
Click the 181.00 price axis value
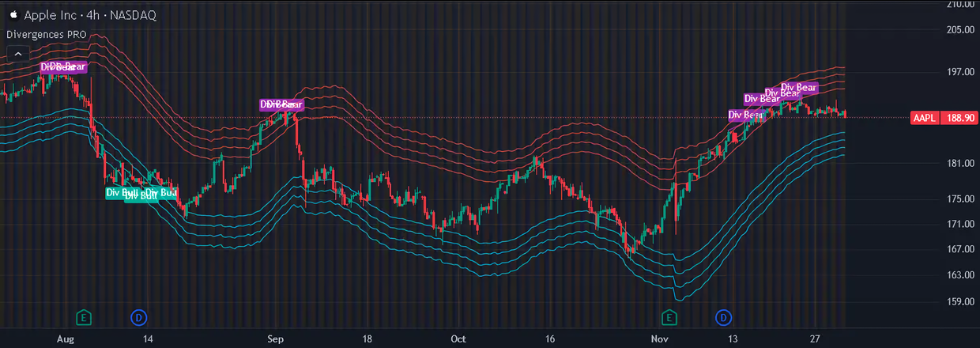(962, 164)
